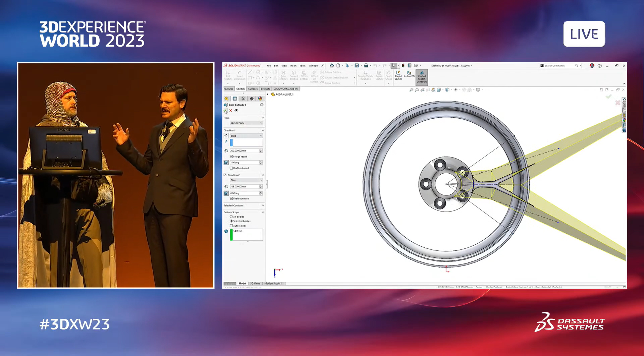Collapse the From section
Image resolution: width=644 pixels, height=356 pixels.
pyautogui.click(x=263, y=118)
